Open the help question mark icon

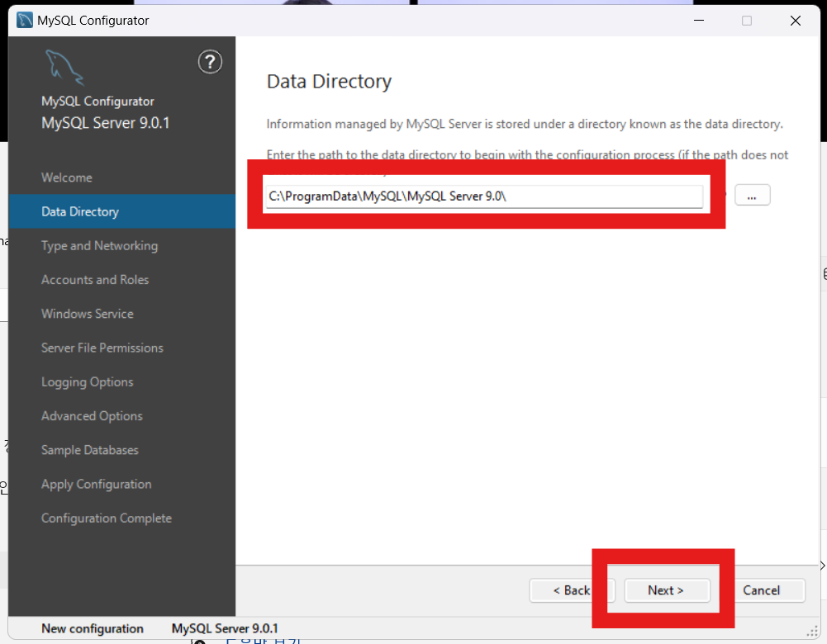point(210,62)
